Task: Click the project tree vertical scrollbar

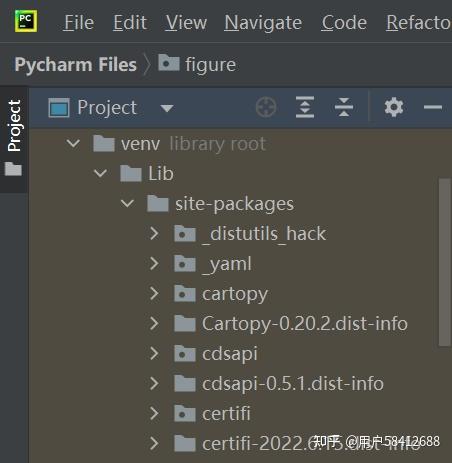Action: pyautogui.click(x=444, y=263)
